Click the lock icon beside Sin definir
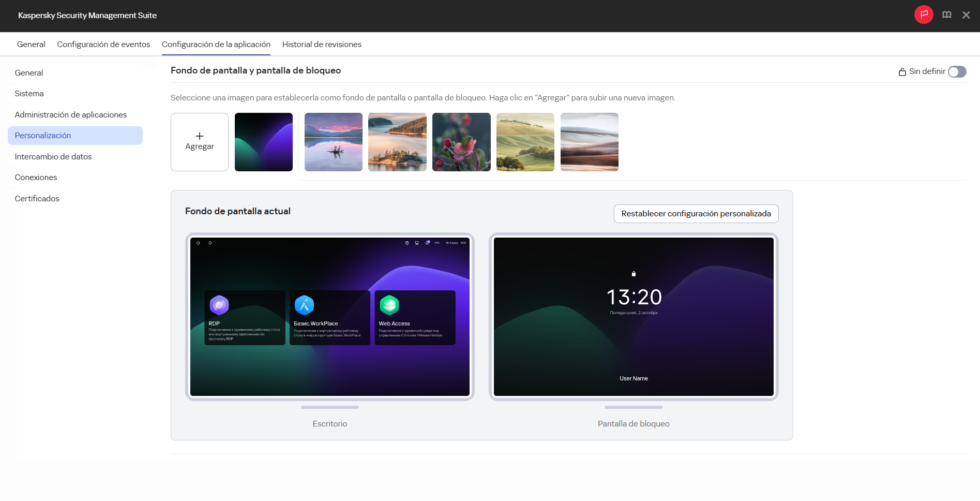This screenshot has height=501, width=980. click(x=901, y=71)
